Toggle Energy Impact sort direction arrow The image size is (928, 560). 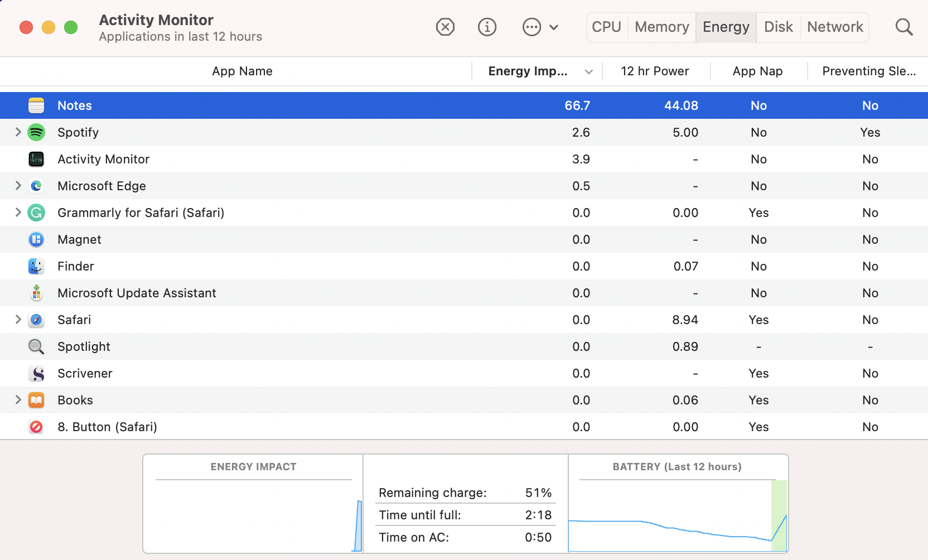tap(588, 71)
